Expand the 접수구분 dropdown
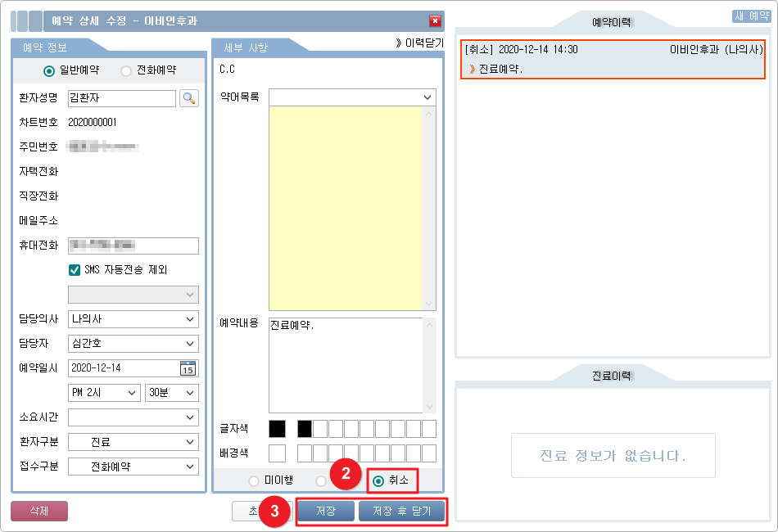This screenshot has height=532, width=778. [x=133, y=467]
